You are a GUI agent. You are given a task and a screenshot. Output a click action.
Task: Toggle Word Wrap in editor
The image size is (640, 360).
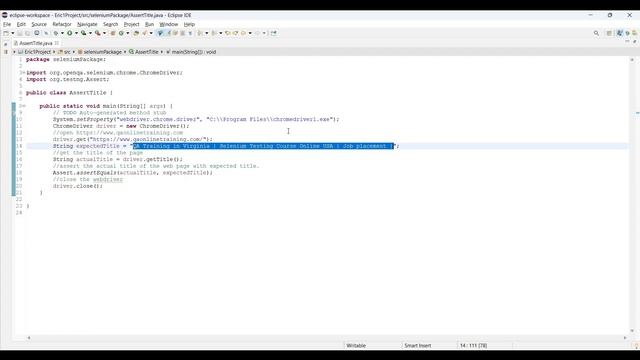coord(176,33)
